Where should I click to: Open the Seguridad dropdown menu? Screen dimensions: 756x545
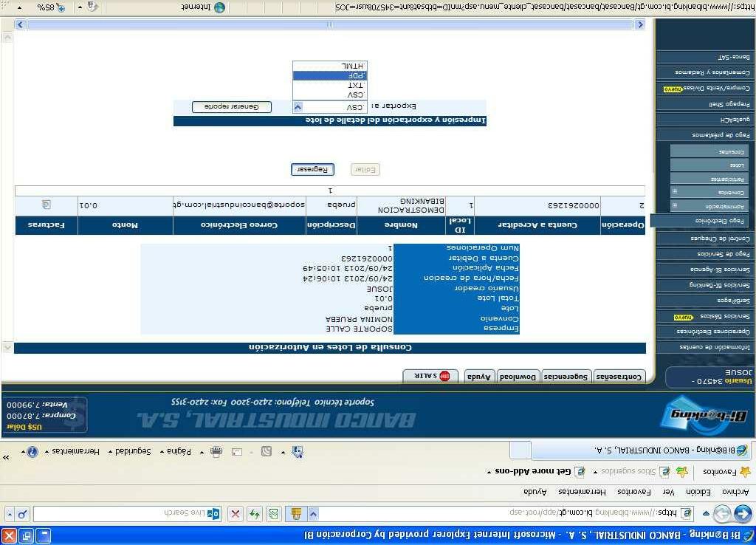coord(130,451)
